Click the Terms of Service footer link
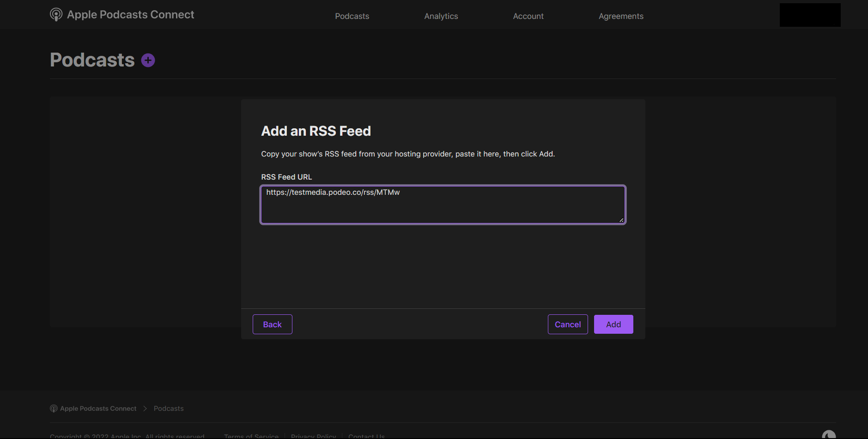Screen dimensions: 868x439 251,436
